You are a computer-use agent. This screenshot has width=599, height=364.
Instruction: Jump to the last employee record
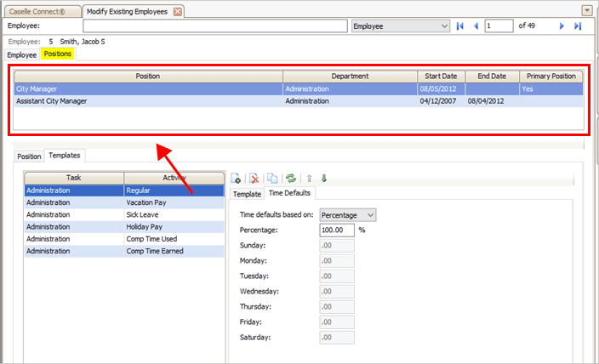578,26
